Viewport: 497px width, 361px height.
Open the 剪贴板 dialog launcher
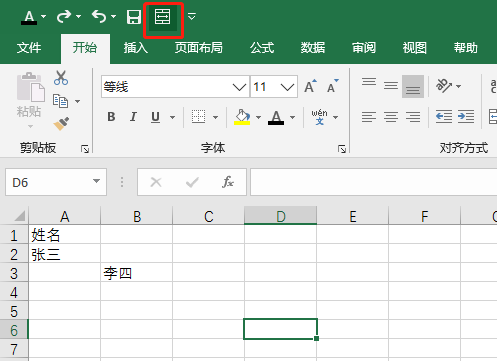click(x=85, y=149)
